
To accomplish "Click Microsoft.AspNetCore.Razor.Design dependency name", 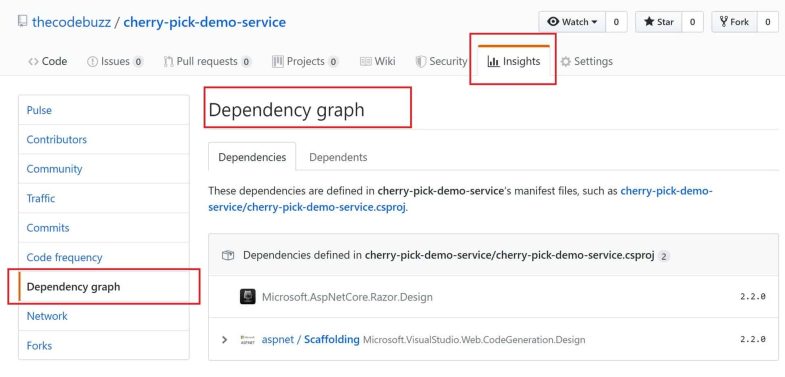I will [x=347, y=297].
